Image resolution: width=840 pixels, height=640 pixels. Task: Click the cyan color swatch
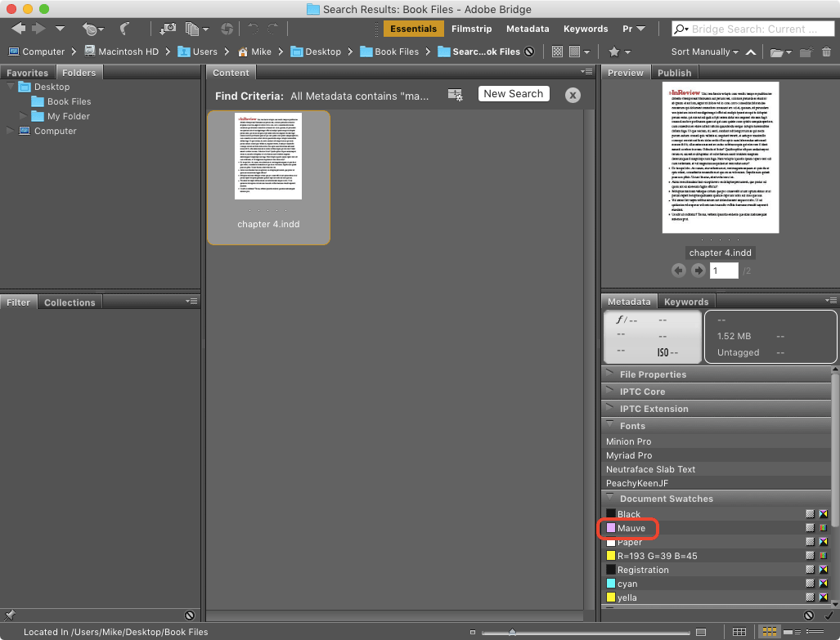click(611, 584)
